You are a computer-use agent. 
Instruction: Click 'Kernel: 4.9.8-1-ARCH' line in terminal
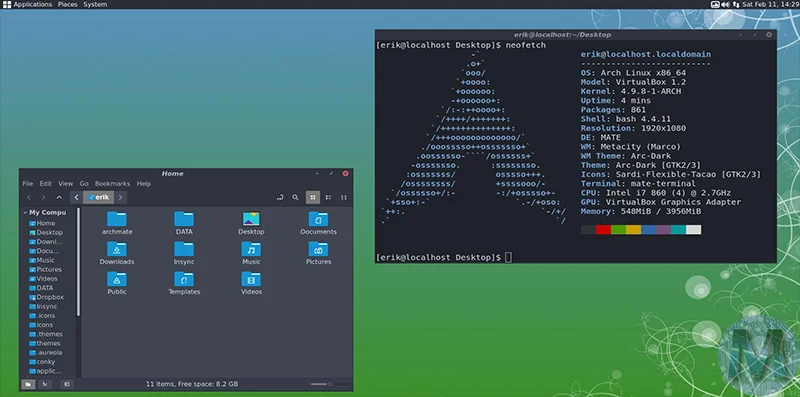631,91
